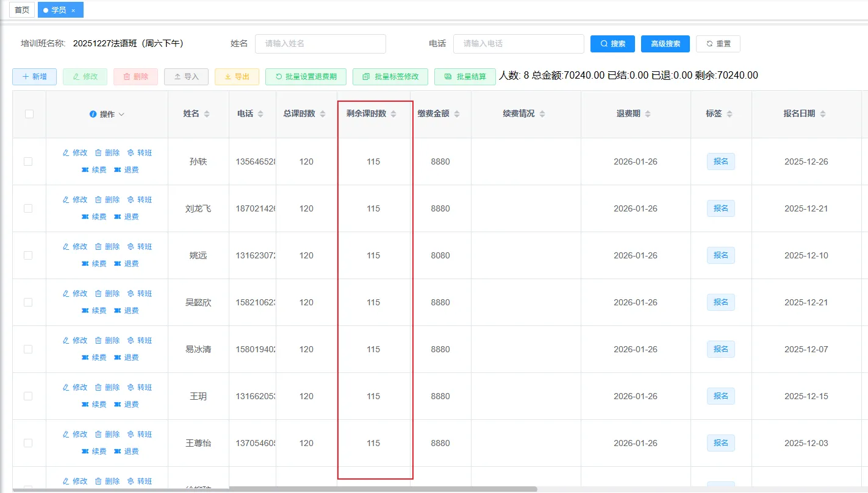Check the row checkbox for 易冰清
Image resolution: width=868 pixels, height=493 pixels.
coord(28,349)
